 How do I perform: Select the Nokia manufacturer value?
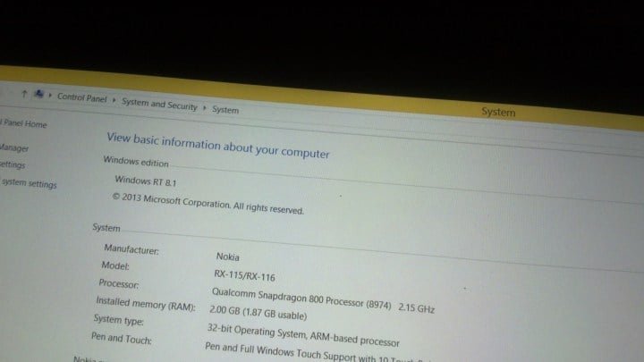(x=227, y=257)
